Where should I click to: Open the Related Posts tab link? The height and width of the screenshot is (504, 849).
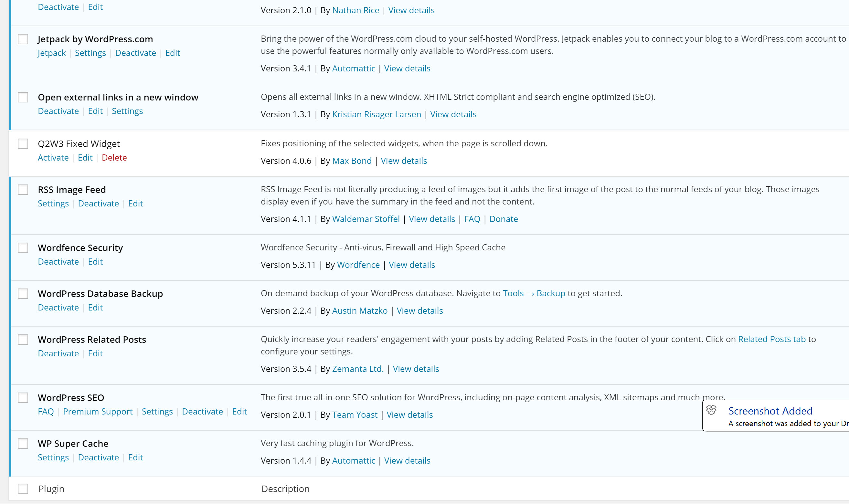tap(771, 339)
